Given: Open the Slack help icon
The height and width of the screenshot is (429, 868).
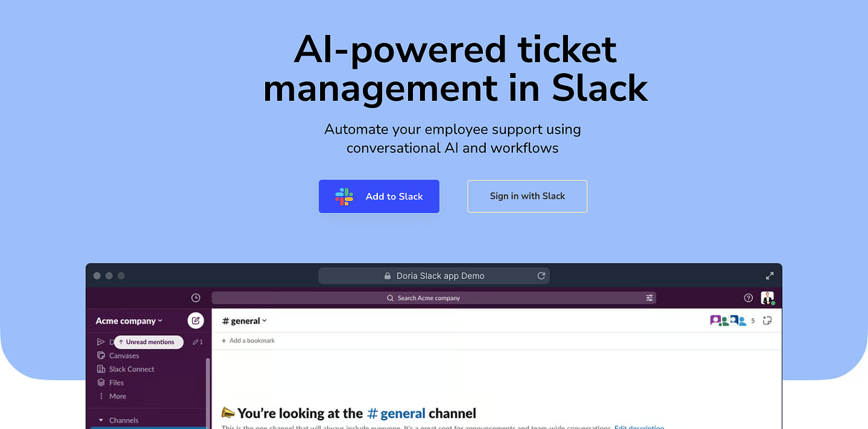Looking at the screenshot, I should click(749, 298).
